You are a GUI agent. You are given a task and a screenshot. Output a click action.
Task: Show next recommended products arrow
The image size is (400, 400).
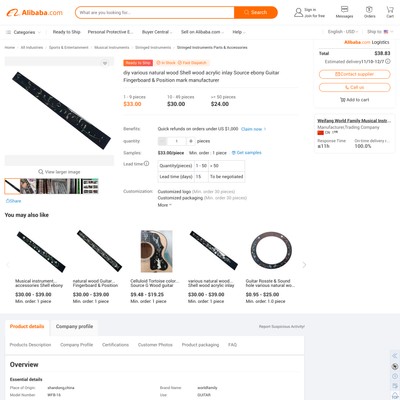pyautogui.click(x=304, y=265)
